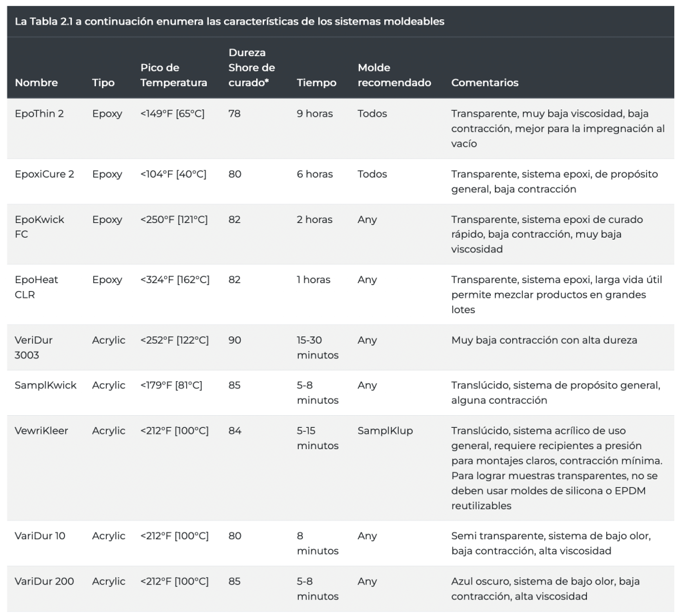The height and width of the screenshot is (616, 683).
Task: Click VariDur 200's '<212°F [100°C]' temperature cell
Action: pos(175,581)
